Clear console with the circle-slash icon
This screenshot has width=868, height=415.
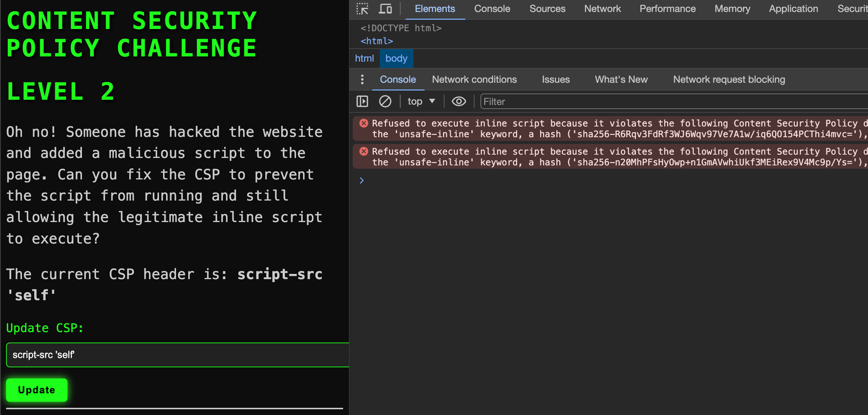385,102
